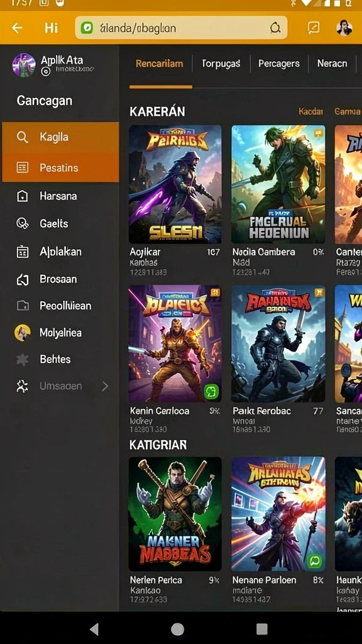Select Pesatins in the sidebar menu

click(60, 167)
